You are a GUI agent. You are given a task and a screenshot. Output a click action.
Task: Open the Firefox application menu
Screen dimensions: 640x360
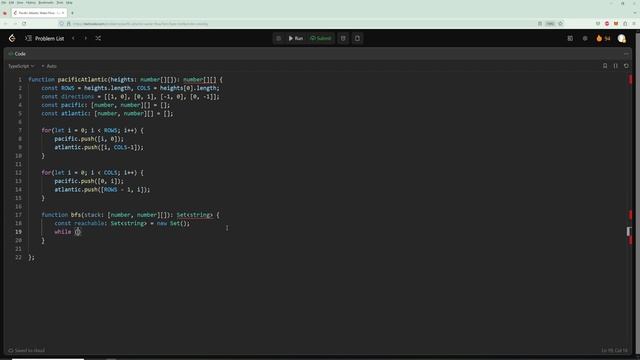[x=634, y=24]
